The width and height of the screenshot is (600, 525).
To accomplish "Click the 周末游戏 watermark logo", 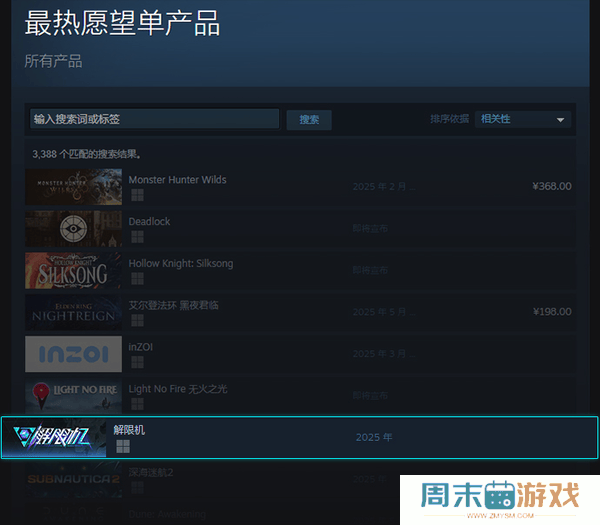I will [500, 496].
